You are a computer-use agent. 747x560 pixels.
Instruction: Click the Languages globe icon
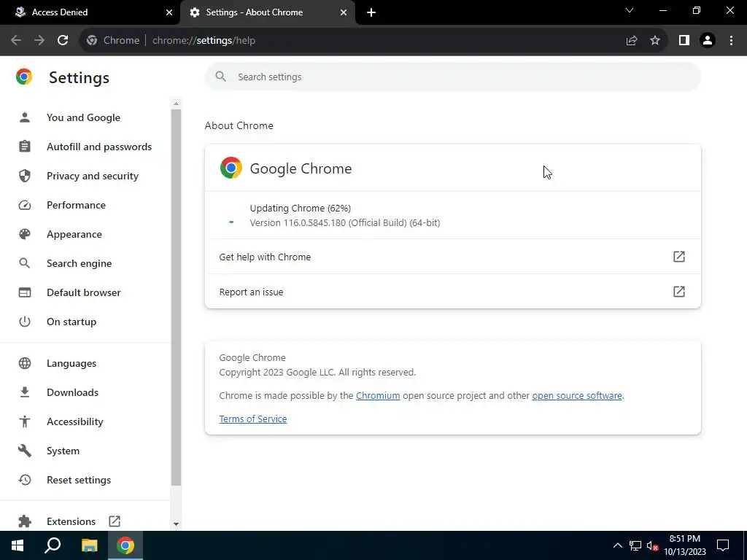(25, 363)
